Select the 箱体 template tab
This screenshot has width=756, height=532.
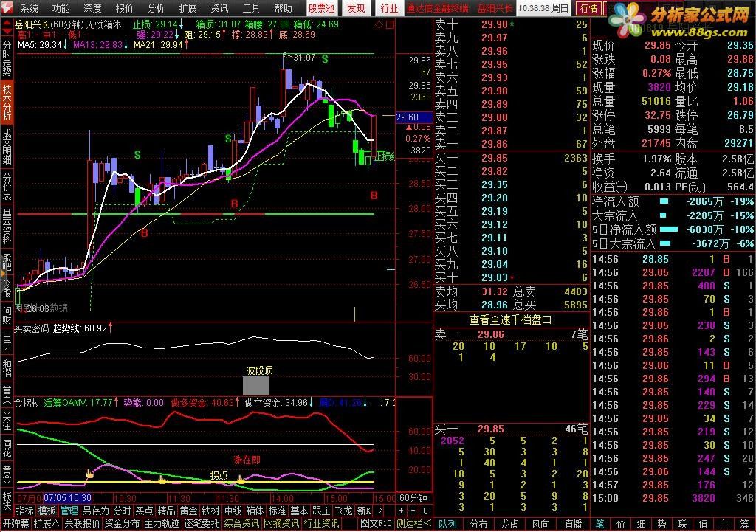pos(255,511)
